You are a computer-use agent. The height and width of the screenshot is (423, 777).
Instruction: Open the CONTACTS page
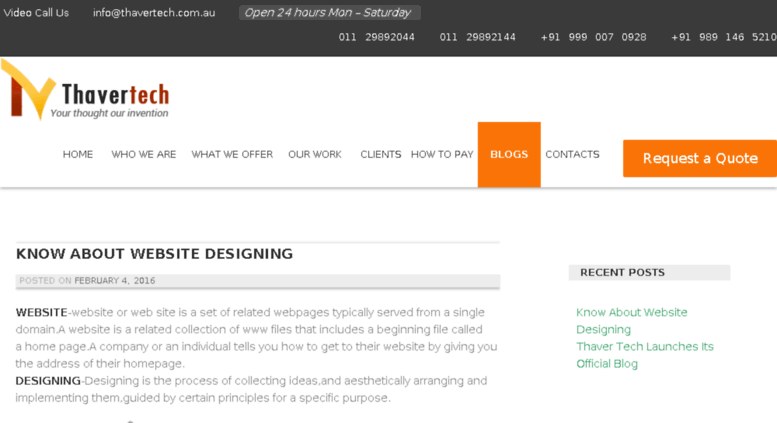coord(572,155)
